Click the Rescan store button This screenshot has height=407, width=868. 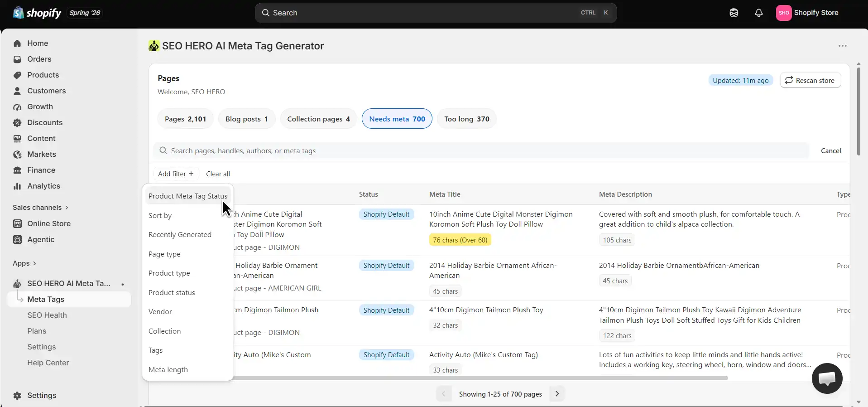[810, 80]
